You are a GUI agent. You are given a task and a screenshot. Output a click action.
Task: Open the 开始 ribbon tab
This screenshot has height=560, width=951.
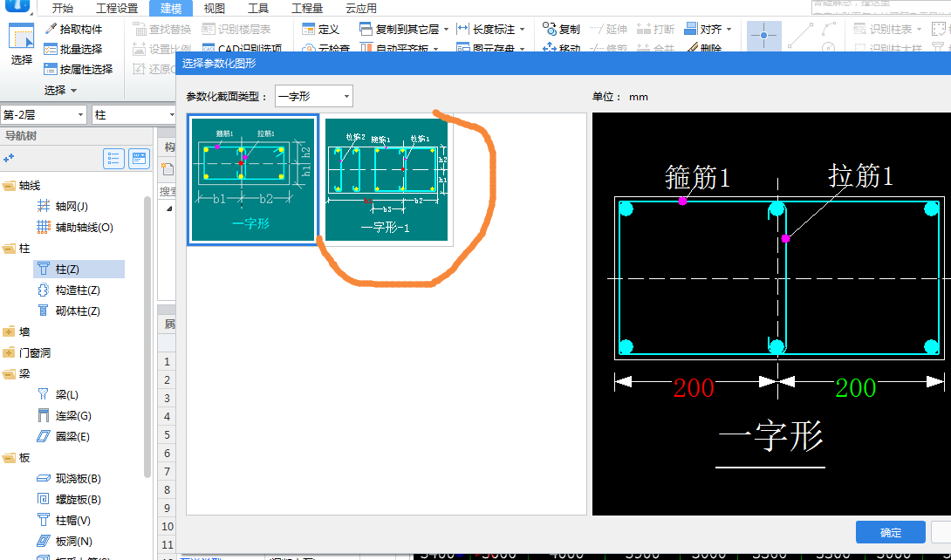tap(63, 9)
